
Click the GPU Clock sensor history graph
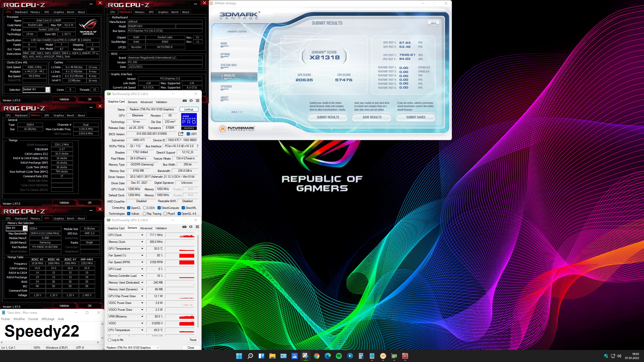180,235
